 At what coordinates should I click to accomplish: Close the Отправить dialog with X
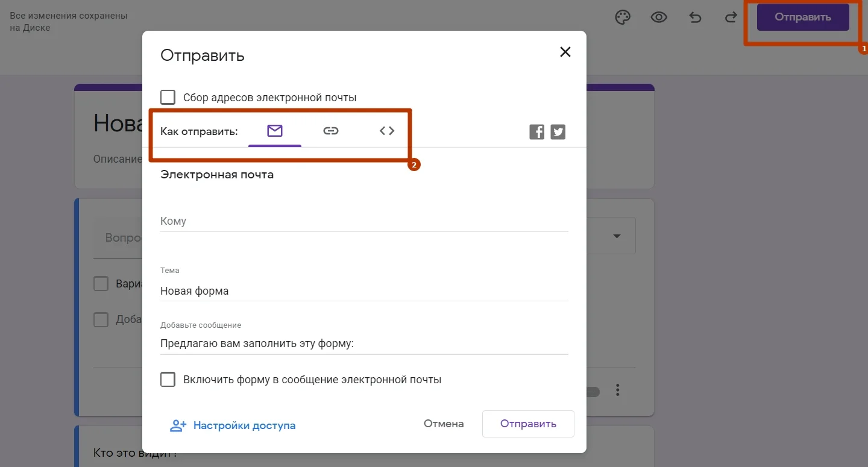point(565,52)
